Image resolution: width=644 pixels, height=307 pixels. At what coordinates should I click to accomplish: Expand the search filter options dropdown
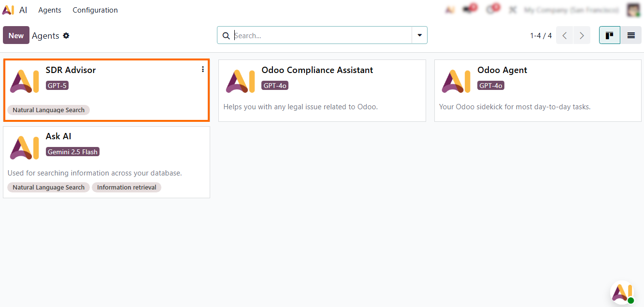pos(419,35)
